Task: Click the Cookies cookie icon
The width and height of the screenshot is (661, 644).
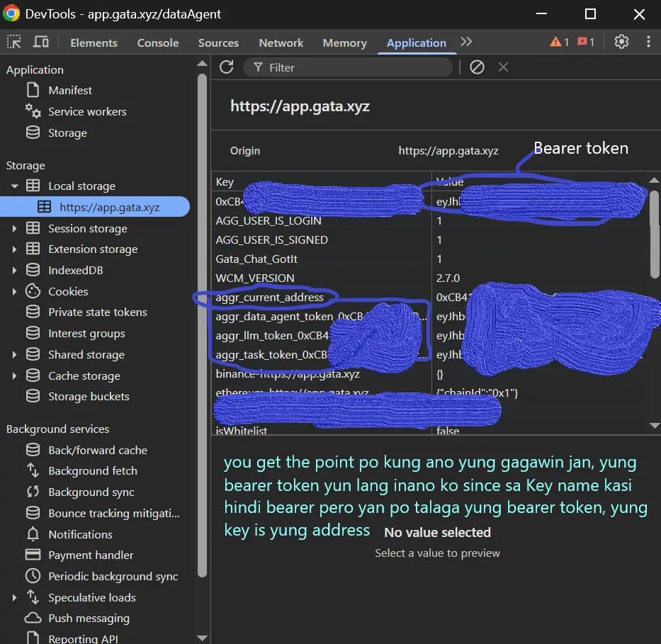Action: point(33,290)
